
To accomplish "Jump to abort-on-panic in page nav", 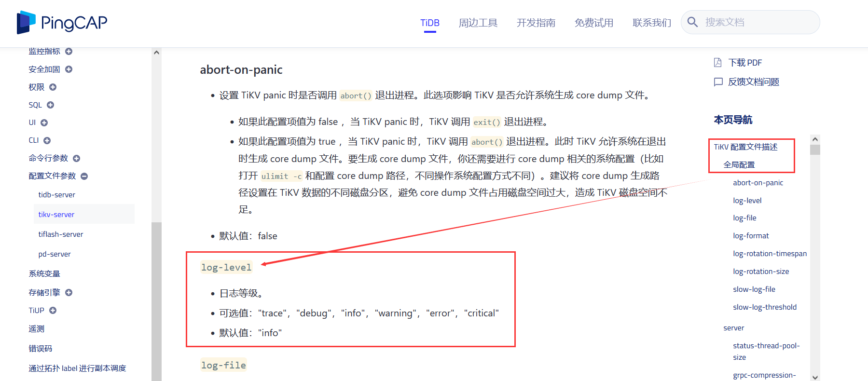I will pyautogui.click(x=758, y=183).
